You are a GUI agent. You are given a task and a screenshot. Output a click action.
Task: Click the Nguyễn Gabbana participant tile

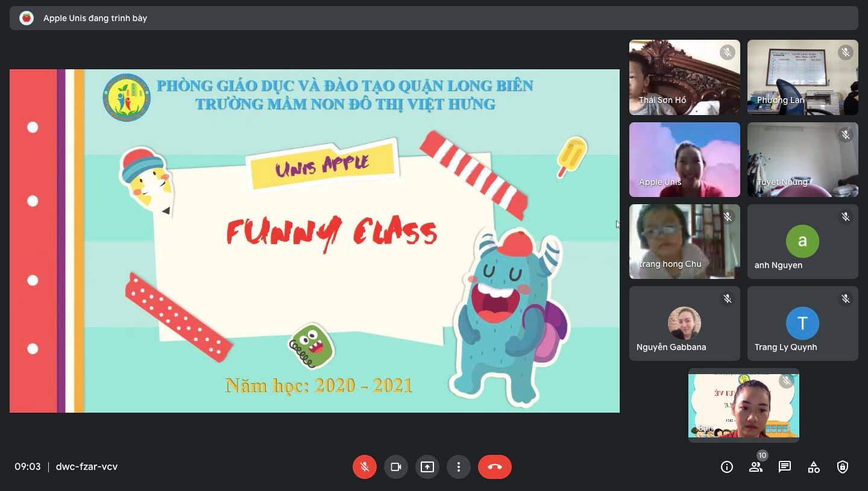click(x=684, y=324)
